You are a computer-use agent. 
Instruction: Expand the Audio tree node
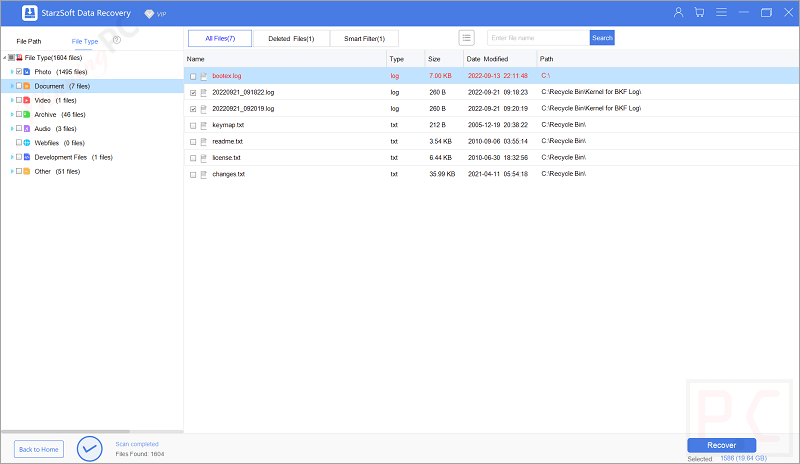coord(12,129)
